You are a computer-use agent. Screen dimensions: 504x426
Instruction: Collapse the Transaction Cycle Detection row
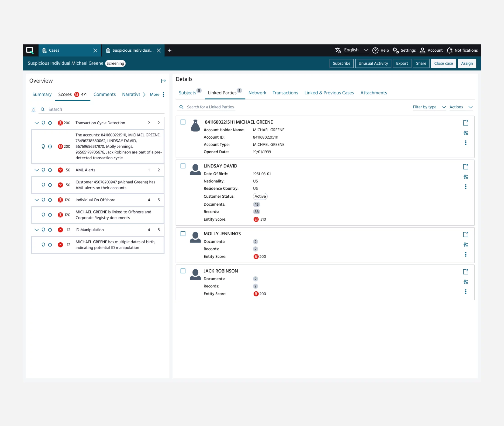tap(37, 123)
